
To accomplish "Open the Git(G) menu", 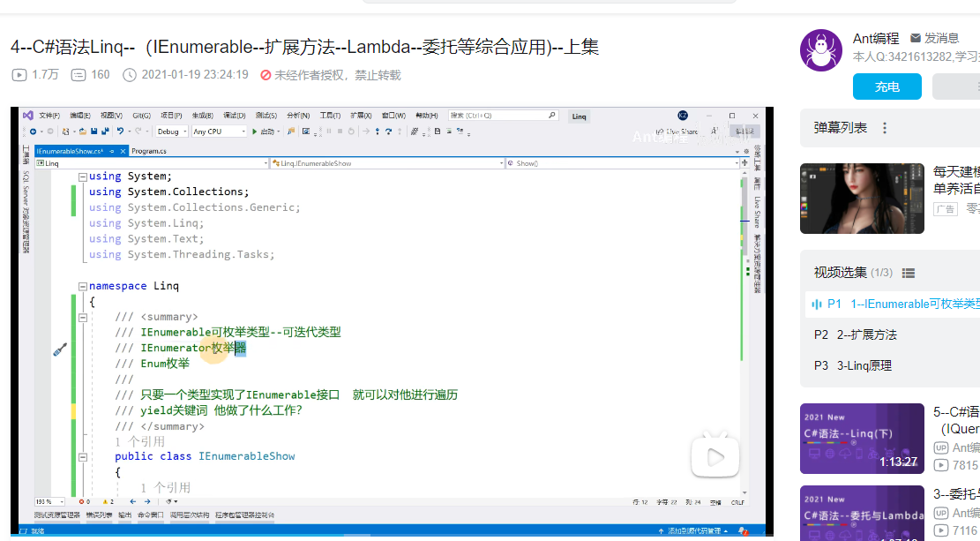I will [x=142, y=116].
